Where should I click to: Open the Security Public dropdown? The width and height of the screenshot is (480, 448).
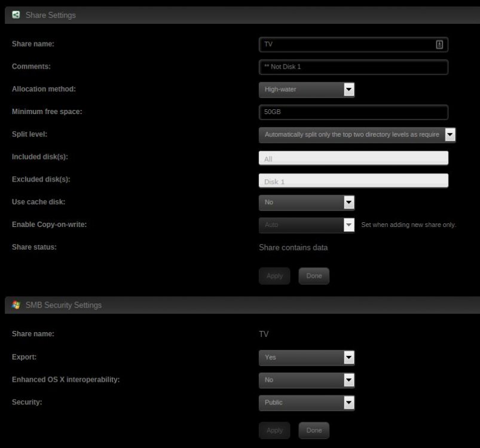(307, 403)
